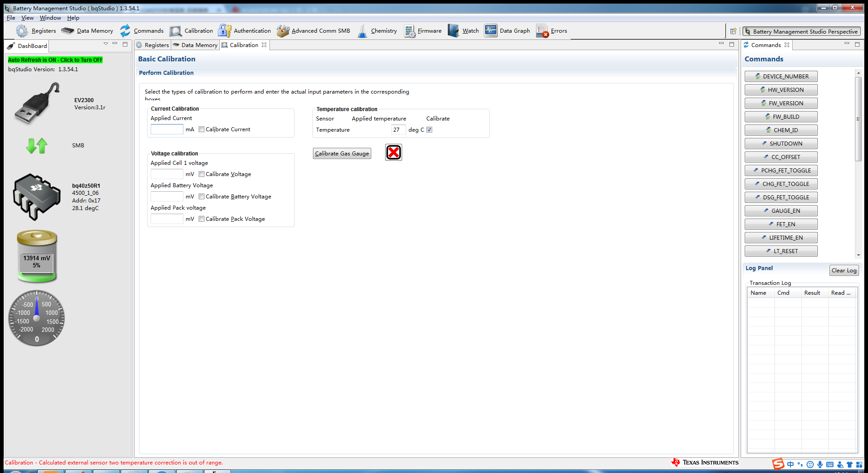Check Calibrate Battery Voltage option
Screen dimensions: 868x473
[202, 197]
